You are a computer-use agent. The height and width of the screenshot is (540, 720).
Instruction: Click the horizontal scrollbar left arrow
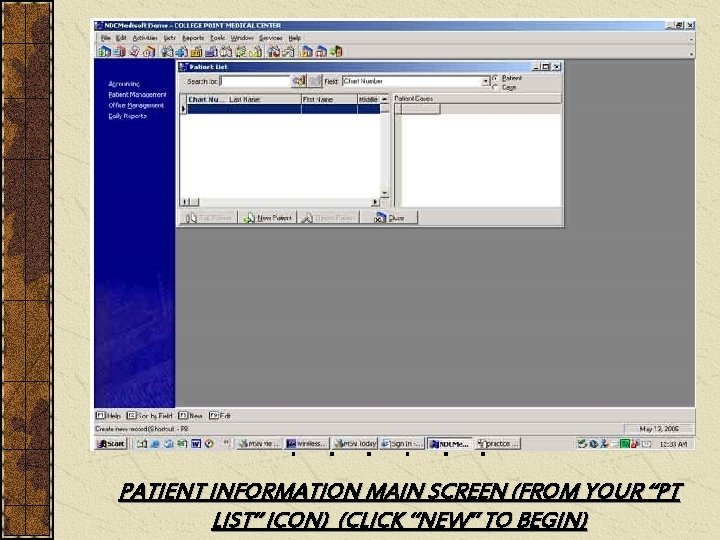[186, 202]
